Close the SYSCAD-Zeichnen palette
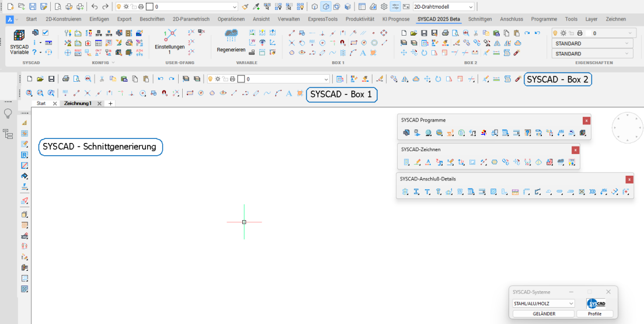The height and width of the screenshot is (324, 644). (x=576, y=150)
